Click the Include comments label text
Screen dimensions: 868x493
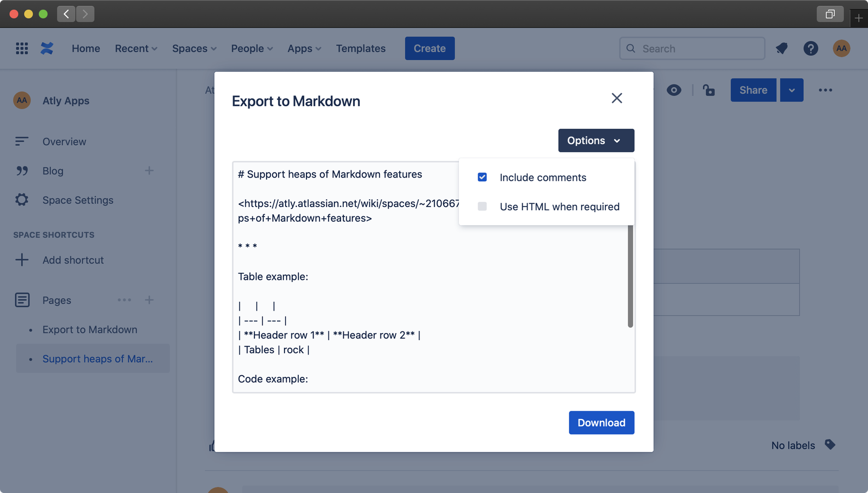543,177
